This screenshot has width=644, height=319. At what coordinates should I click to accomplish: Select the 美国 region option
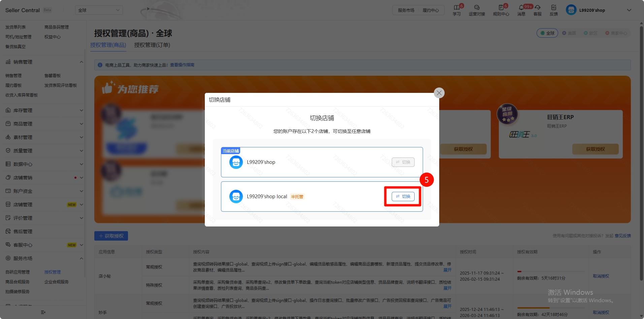(x=569, y=33)
